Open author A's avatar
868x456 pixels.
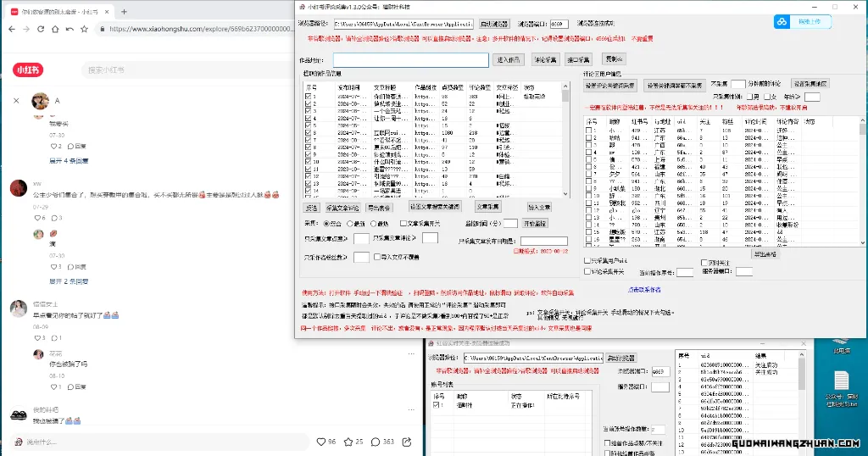[x=40, y=101]
